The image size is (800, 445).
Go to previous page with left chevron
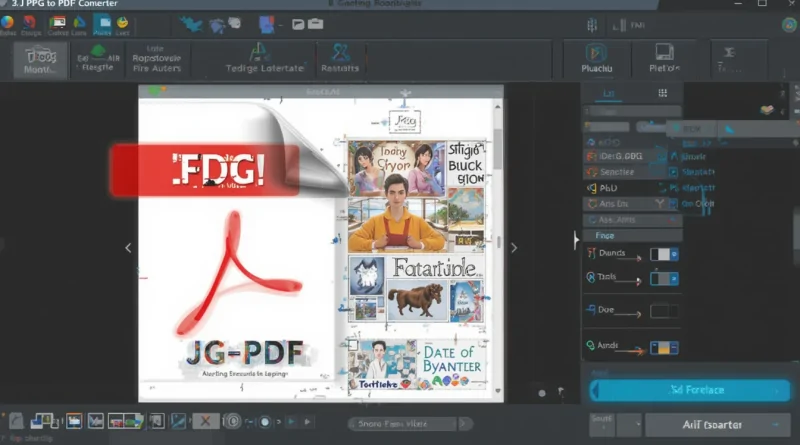pyautogui.click(x=128, y=248)
